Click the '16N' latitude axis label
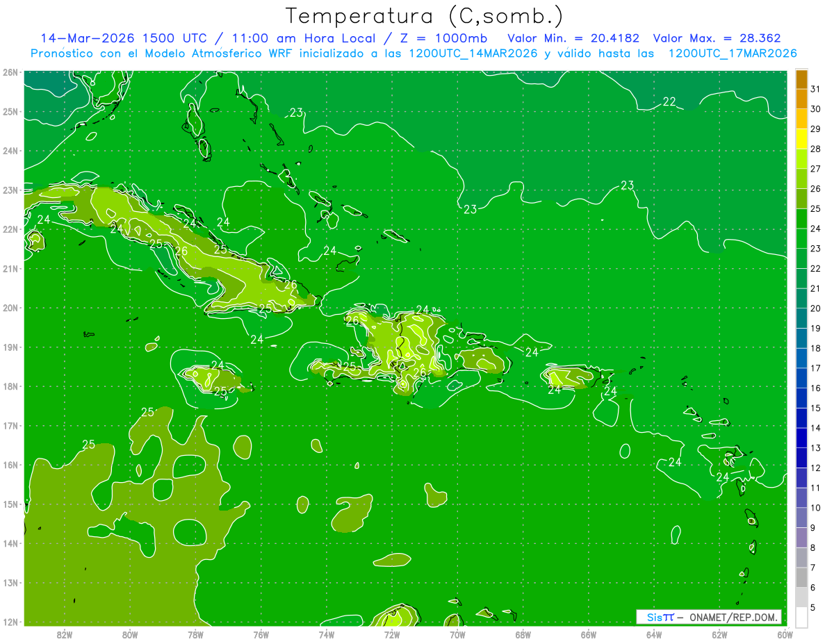The width and height of the screenshot is (834, 644). click(x=10, y=465)
